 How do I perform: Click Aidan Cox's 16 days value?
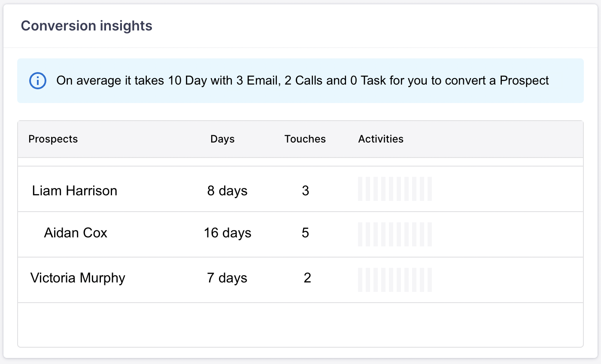coord(228,233)
